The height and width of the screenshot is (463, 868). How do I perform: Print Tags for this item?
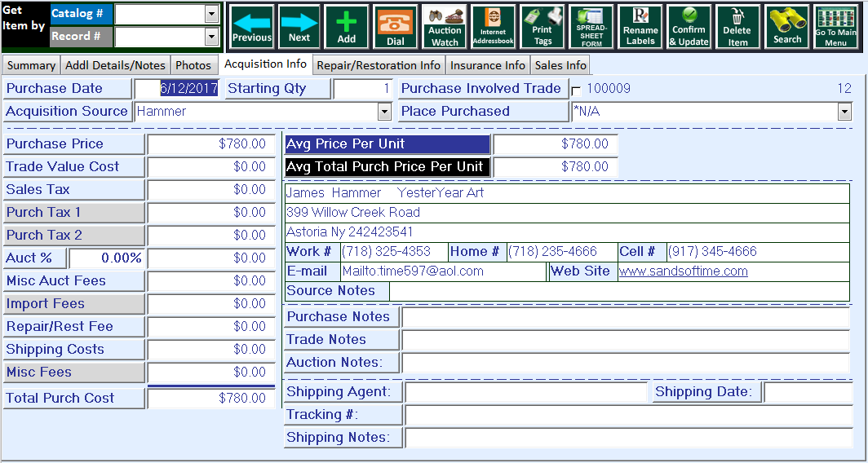(x=542, y=27)
